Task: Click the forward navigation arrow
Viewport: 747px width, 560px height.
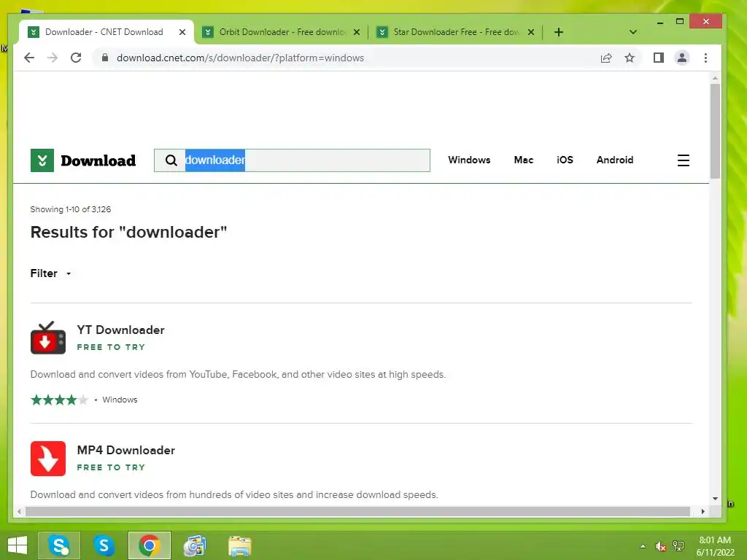Action: (53, 58)
